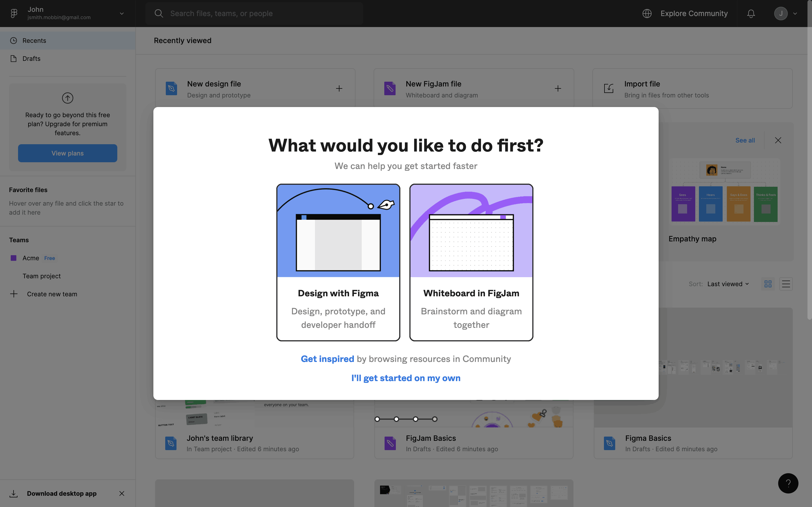
Task: Click the plus icon on New FigJam file
Action: pos(558,88)
